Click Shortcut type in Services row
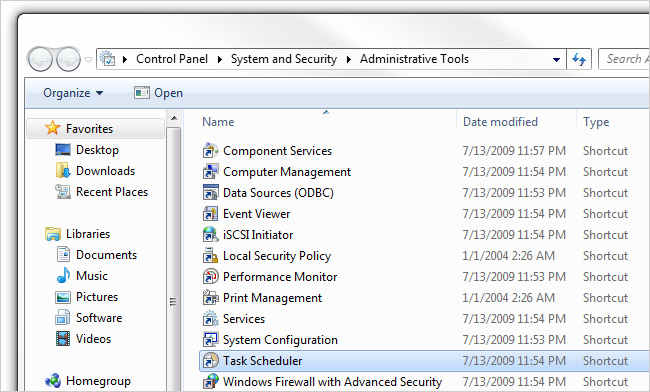 (606, 319)
